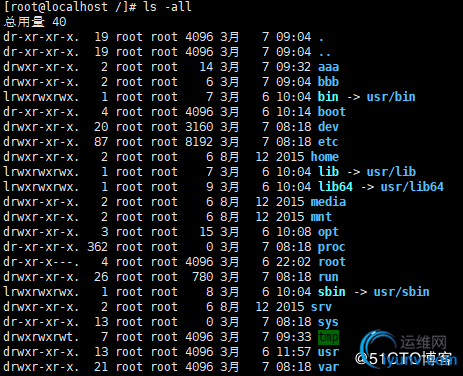
Task: Click the size '14' in aaa row
Action: [x=206, y=67]
